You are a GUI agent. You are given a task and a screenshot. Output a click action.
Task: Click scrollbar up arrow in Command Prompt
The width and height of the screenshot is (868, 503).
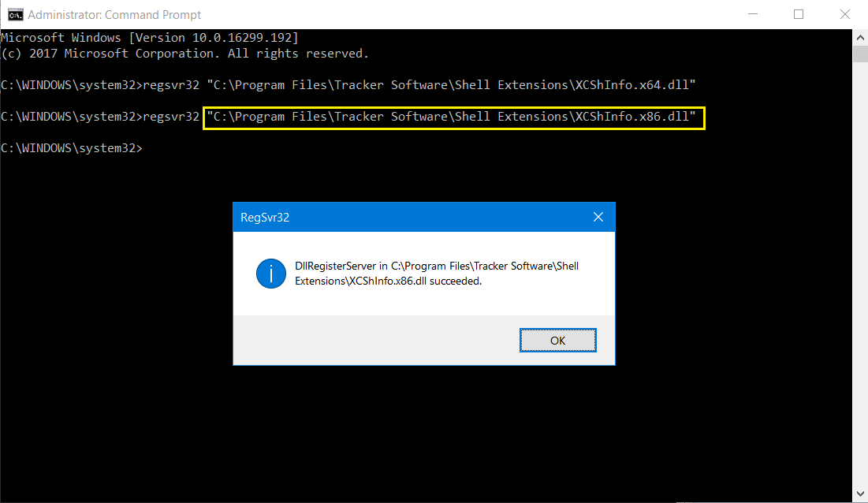tap(859, 38)
